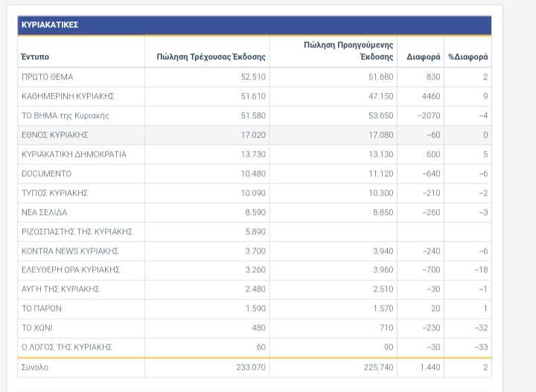The image size is (536, 392).
Task: Select difference value 4460
Action: [431, 96]
